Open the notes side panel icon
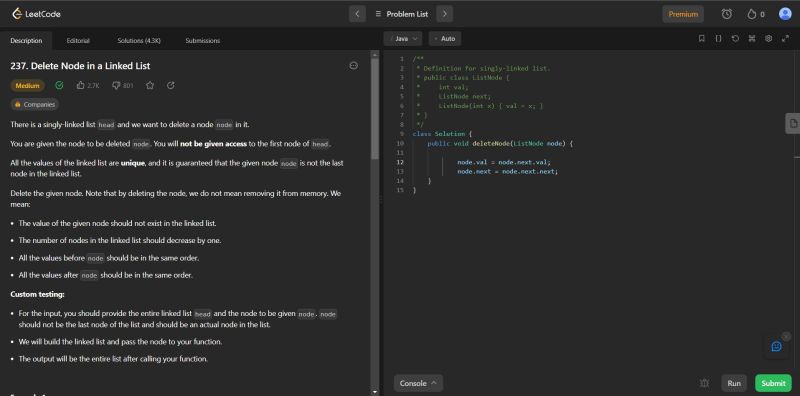Image resolution: width=800 pixels, height=396 pixels. [x=793, y=123]
